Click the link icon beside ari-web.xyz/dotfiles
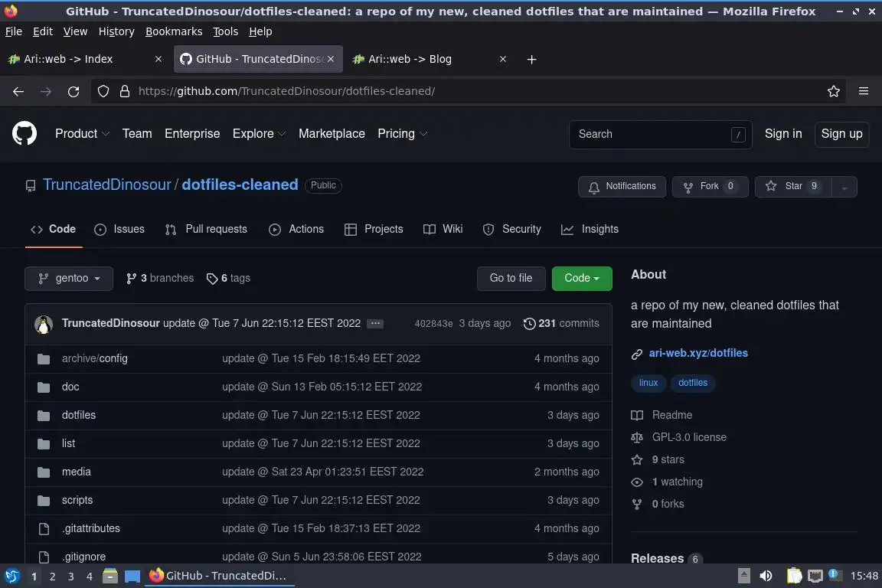 [x=637, y=354]
